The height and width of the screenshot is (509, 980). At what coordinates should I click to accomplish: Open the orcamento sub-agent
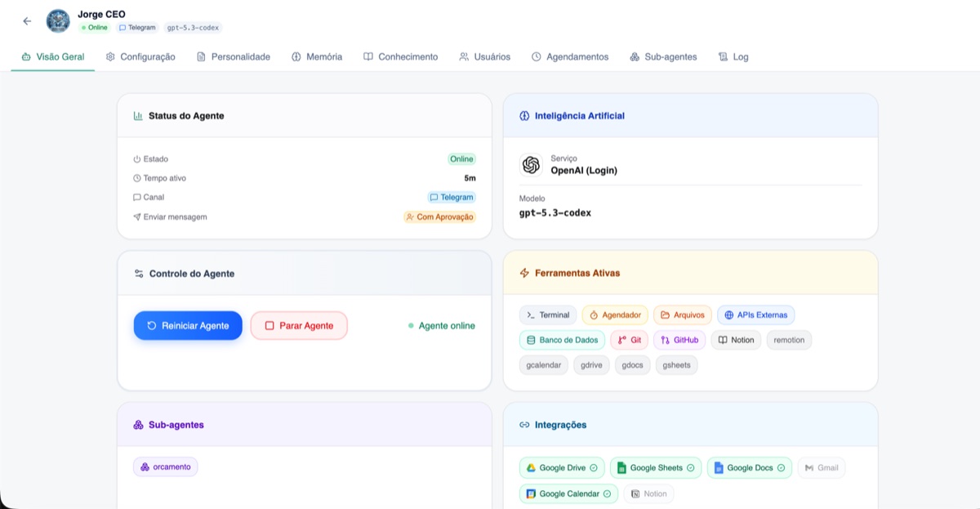tap(166, 467)
